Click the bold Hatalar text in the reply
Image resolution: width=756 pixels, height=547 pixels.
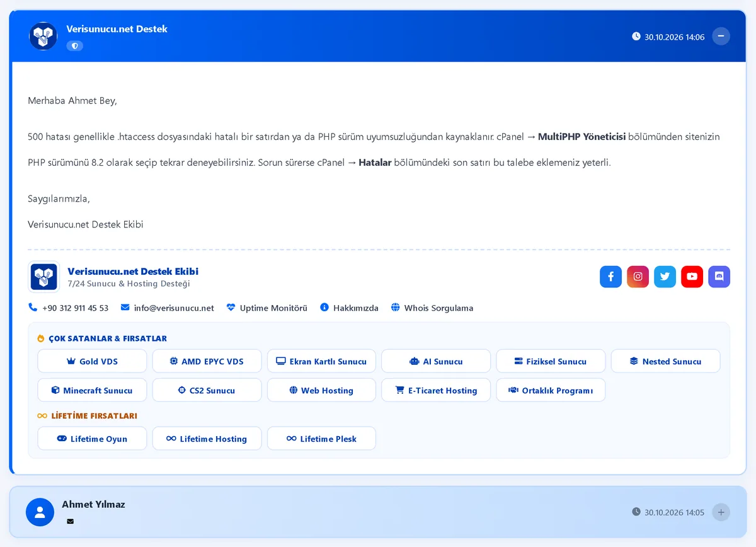375,163
